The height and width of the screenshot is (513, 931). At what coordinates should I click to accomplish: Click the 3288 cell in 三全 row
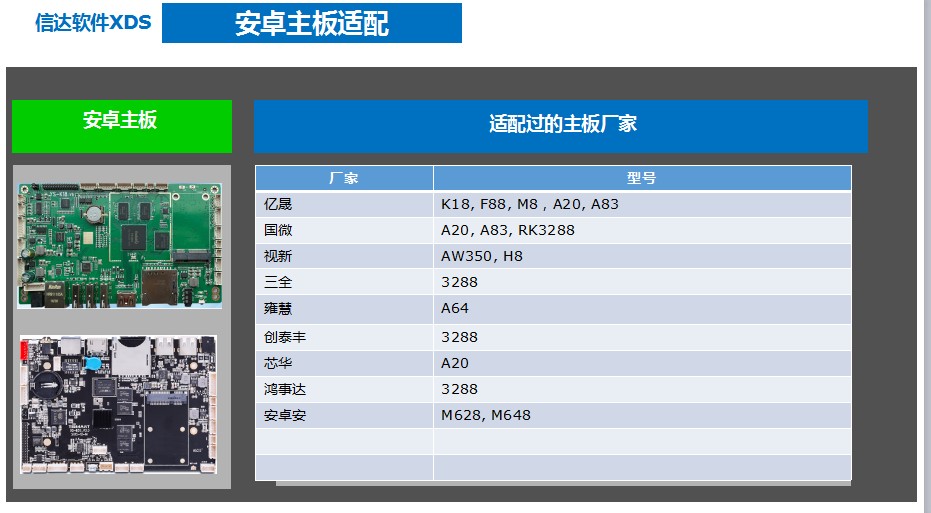pyautogui.click(x=642, y=283)
